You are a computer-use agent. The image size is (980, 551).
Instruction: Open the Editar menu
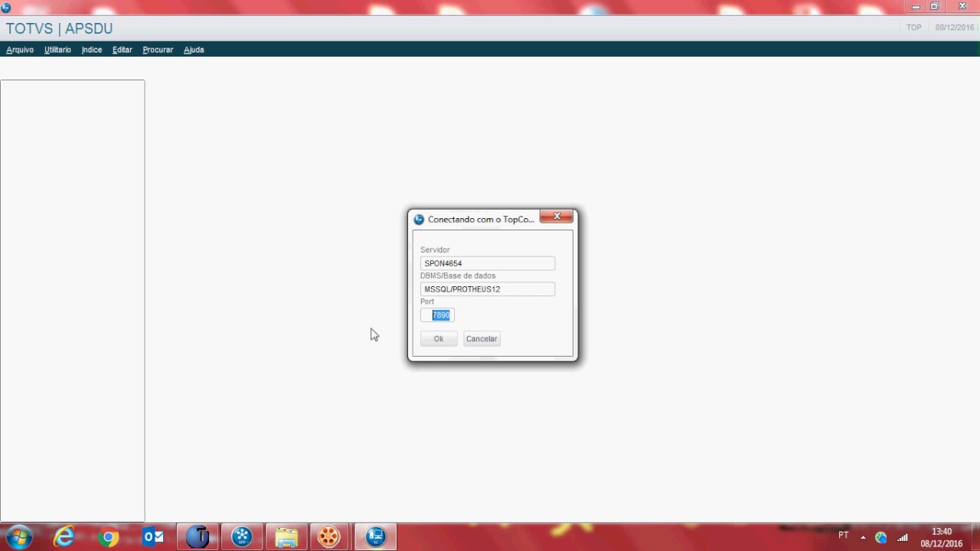point(122,50)
